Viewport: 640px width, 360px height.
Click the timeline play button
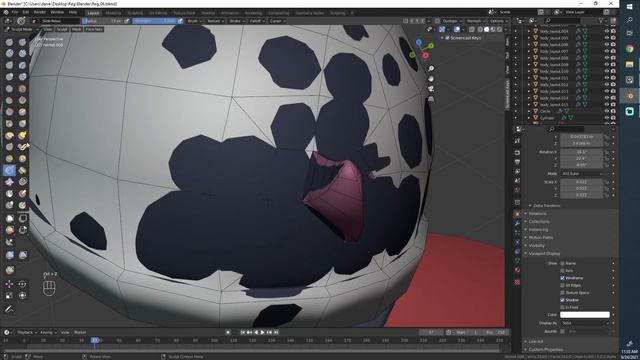coord(262,332)
